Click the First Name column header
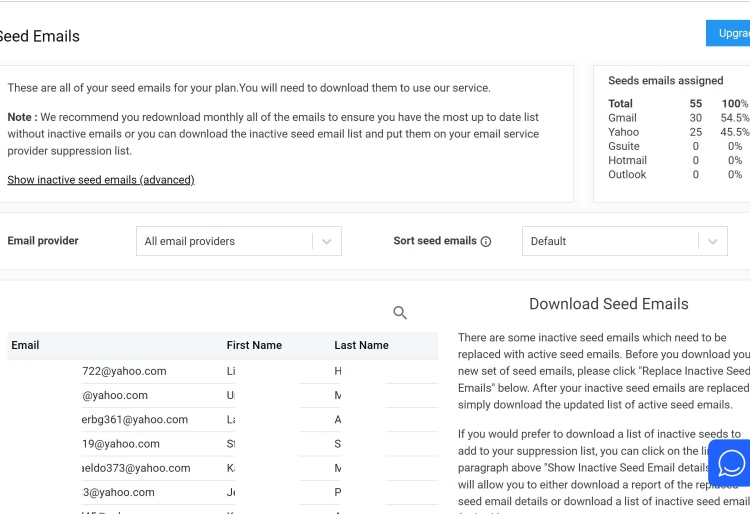 click(254, 345)
